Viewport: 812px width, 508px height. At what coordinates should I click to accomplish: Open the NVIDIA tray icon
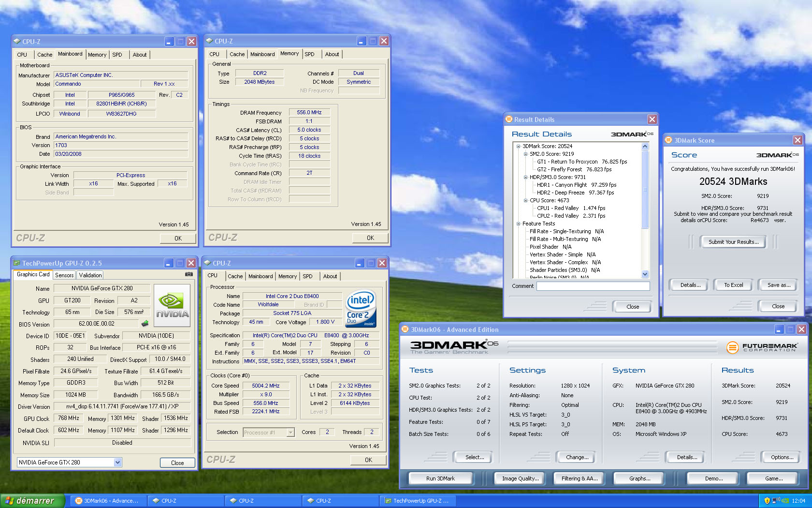pos(785,501)
